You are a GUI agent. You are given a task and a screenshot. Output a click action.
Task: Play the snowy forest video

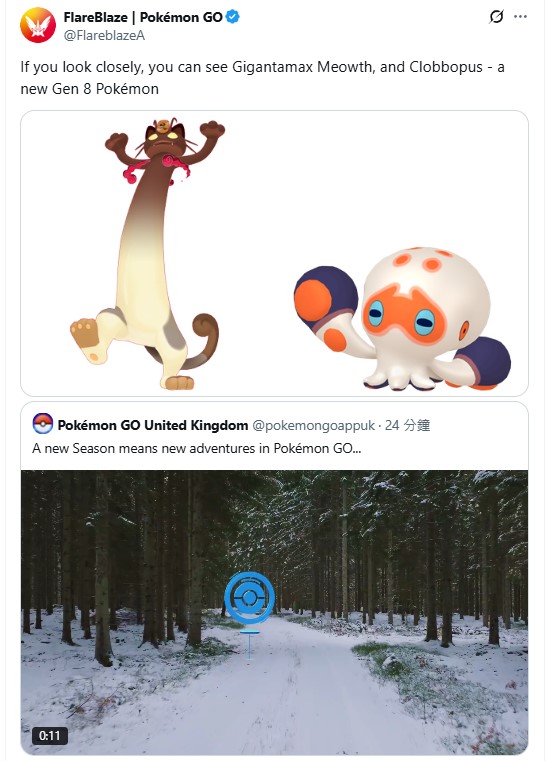[274, 612]
